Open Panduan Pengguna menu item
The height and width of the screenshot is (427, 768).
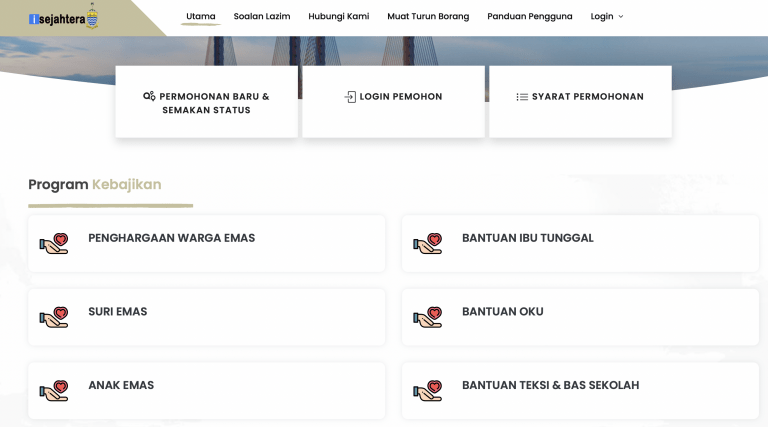click(529, 16)
